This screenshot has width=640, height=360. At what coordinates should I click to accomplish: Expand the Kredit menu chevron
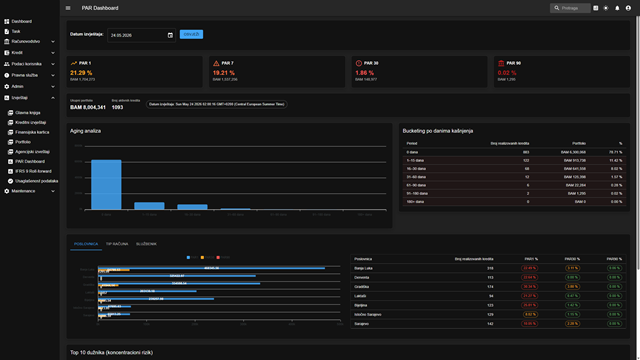pos(53,53)
